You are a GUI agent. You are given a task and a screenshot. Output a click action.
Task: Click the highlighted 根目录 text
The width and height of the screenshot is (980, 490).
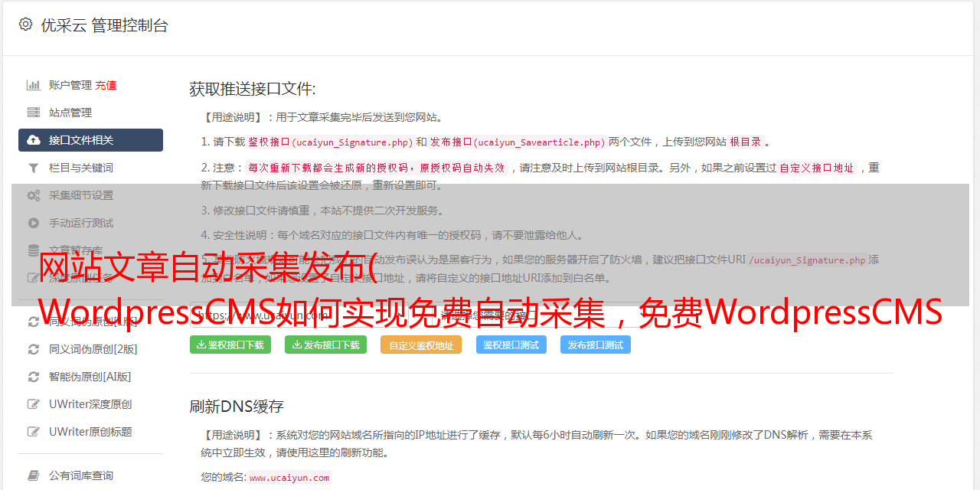pyautogui.click(x=746, y=142)
